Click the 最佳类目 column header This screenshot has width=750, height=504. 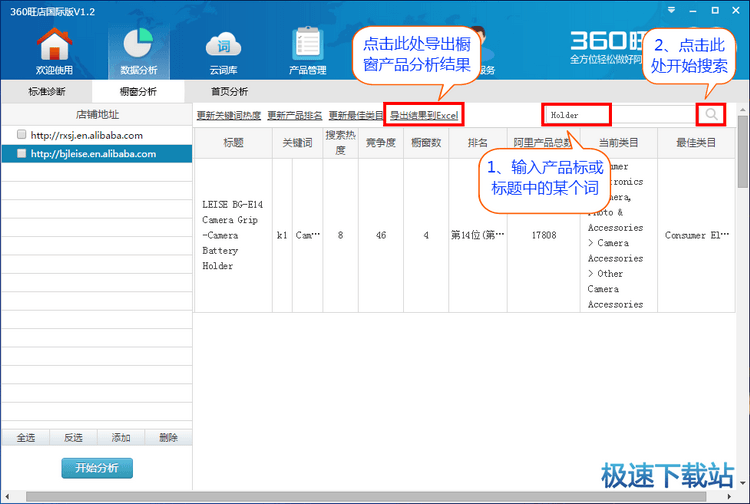click(x=696, y=142)
